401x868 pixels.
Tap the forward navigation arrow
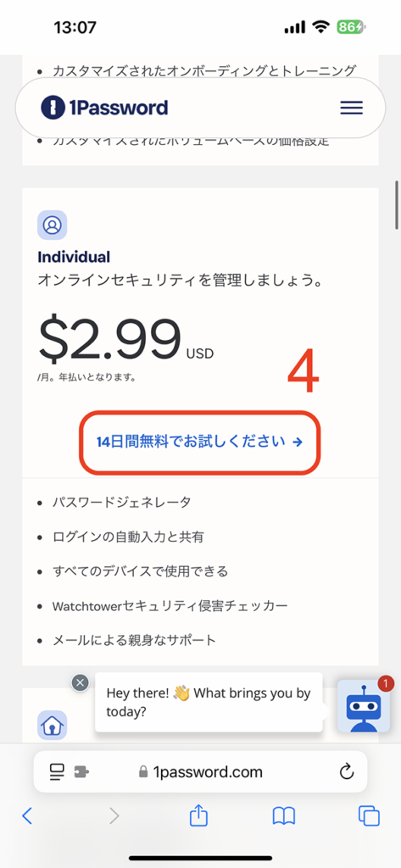[x=114, y=815]
